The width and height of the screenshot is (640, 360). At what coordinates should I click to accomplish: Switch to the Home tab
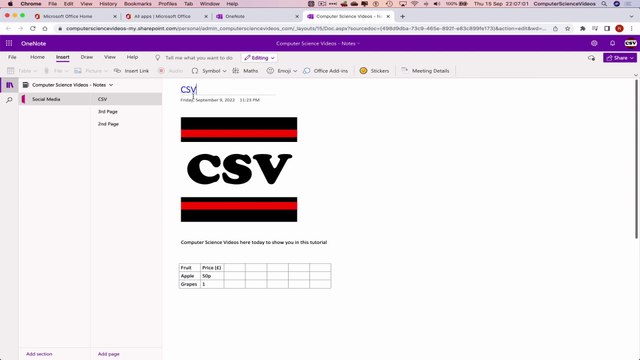point(38,57)
